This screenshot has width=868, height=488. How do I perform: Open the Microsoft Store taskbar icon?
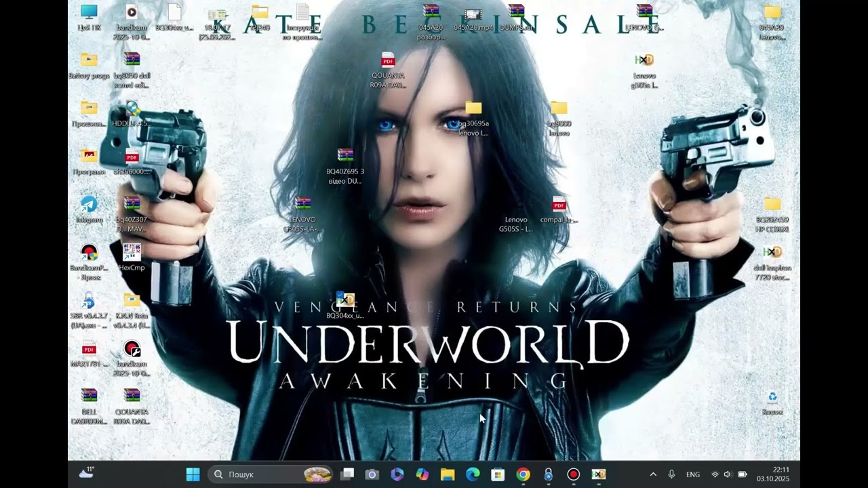click(x=498, y=474)
